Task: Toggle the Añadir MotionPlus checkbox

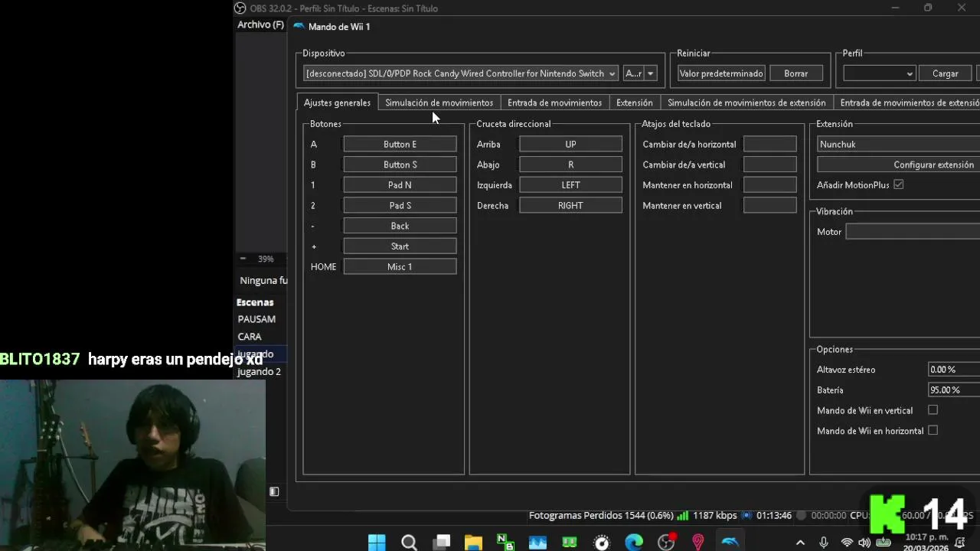Action: pyautogui.click(x=899, y=184)
